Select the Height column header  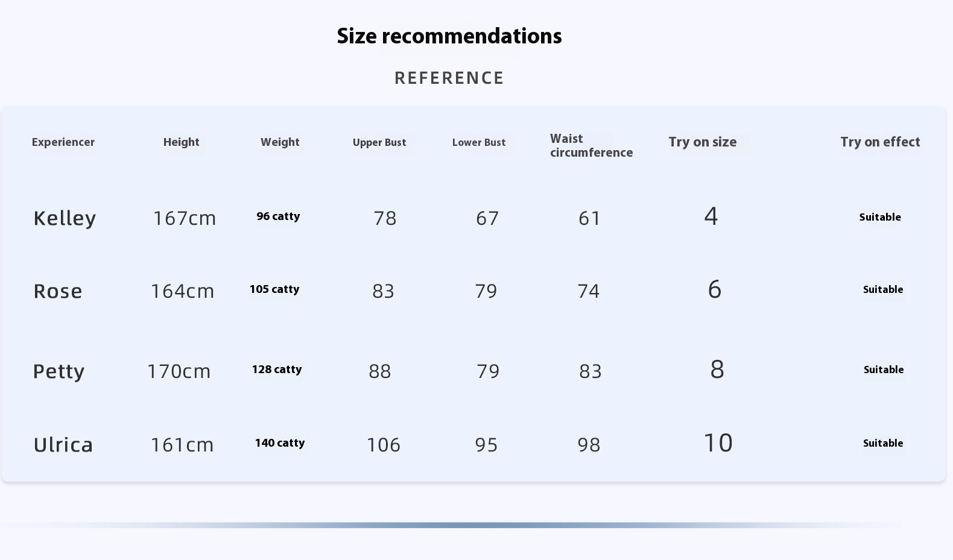(x=181, y=142)
